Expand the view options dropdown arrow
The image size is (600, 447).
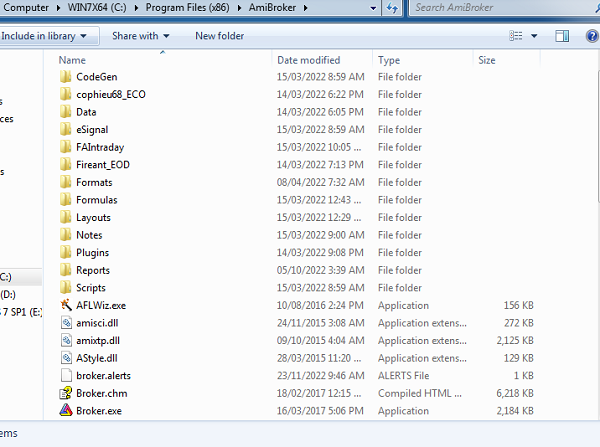pos(534,36)
